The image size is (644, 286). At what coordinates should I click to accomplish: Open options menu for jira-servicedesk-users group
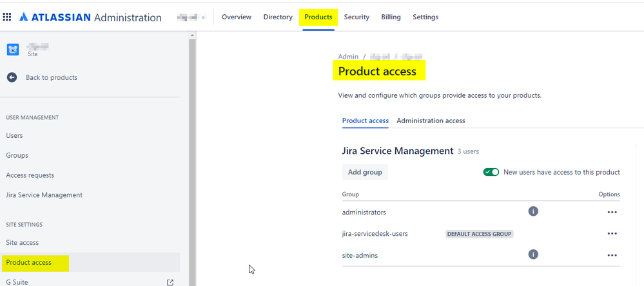[x=612, y=233]
